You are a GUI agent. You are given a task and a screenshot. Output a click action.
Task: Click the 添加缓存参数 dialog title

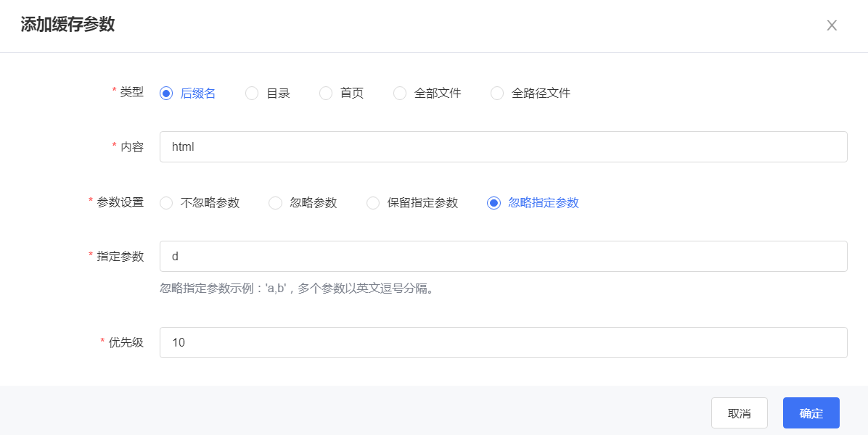67,25
